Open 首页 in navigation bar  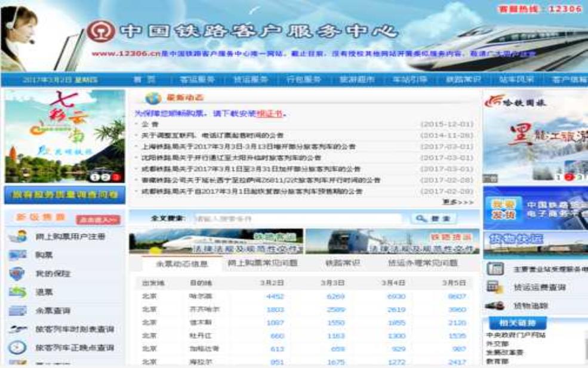(x=144, y=79)
